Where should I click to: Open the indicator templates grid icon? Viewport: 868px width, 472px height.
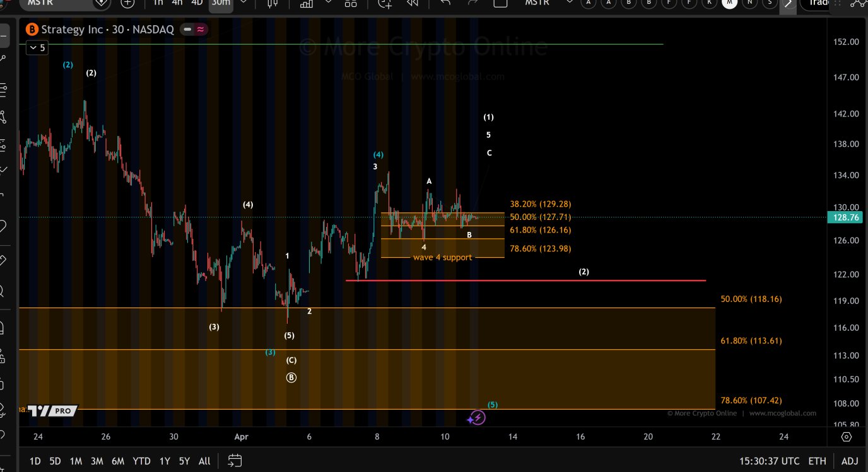click(350, 3)
